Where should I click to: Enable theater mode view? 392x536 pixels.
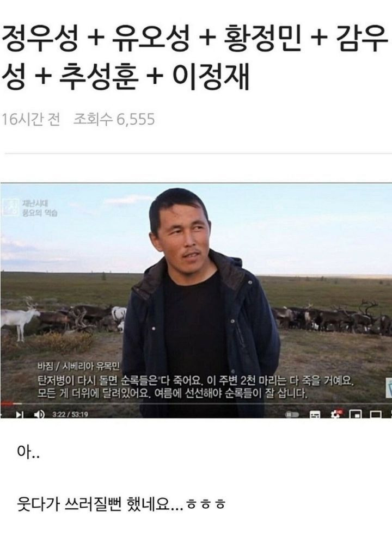[376, 415]
